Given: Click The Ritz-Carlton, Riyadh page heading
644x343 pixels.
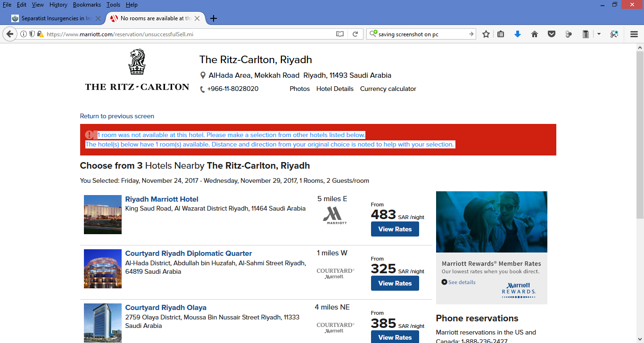Looking at the screenshot, I should 256,60.
